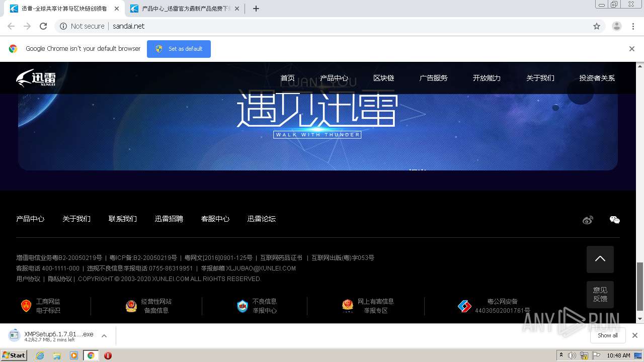Close the 迅雷-全球共享计算 tab

117,9
